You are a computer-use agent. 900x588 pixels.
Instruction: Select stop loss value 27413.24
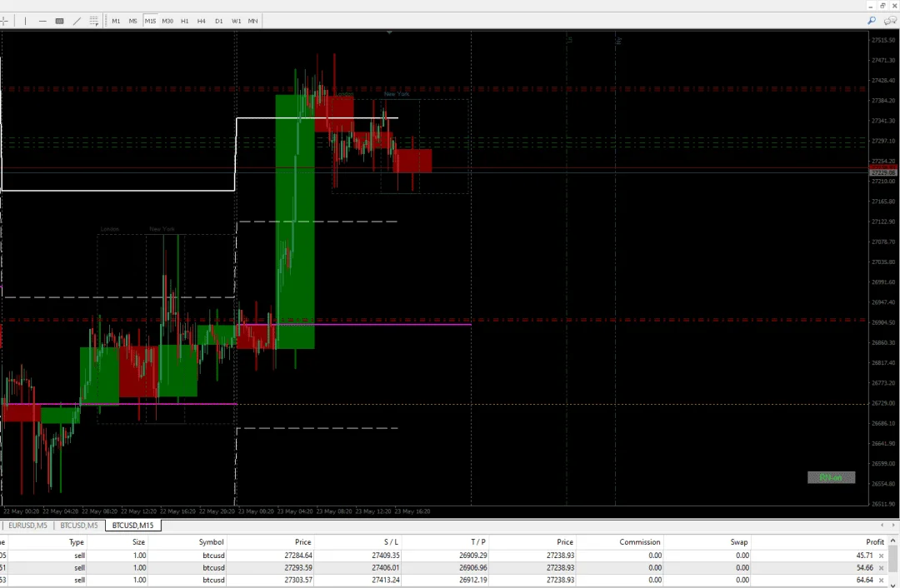(385, 580)
